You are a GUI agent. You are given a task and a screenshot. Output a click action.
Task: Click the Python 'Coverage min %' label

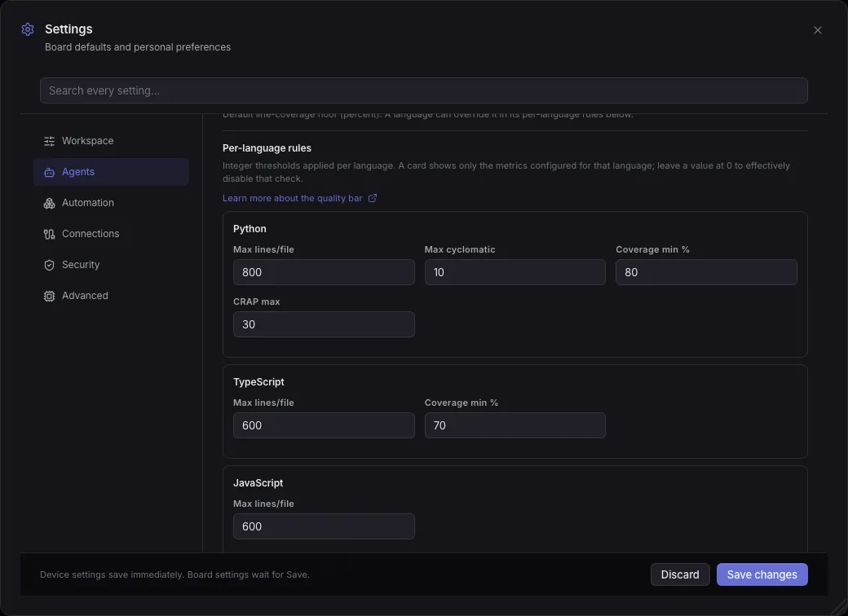pos(652,249)
